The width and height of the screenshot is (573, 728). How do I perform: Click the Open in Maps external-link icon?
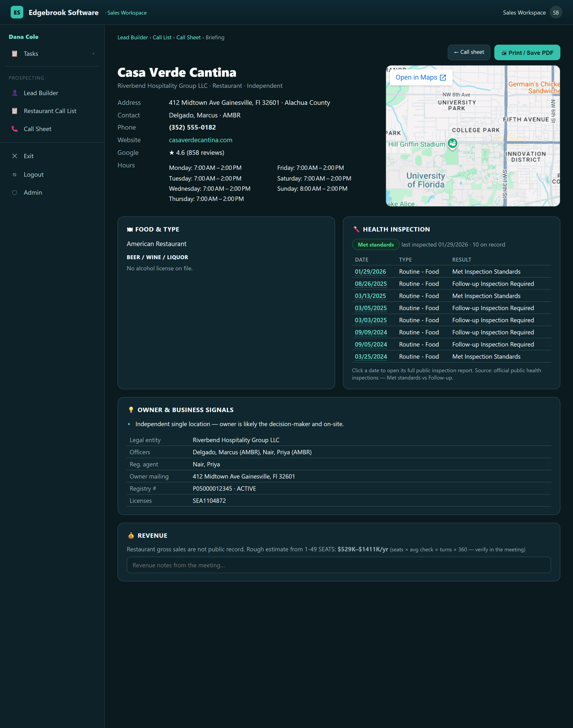tap(443, 77)
